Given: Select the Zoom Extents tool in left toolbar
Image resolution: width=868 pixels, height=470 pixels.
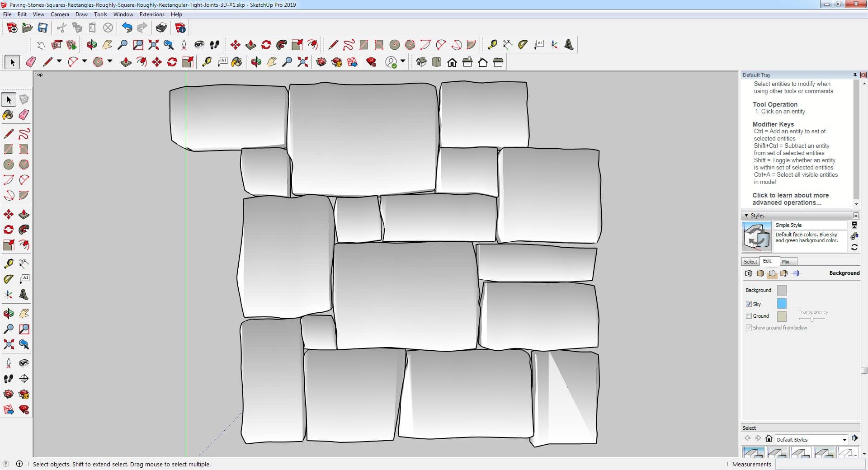Looking at the screenshot, I should click(8, 344).
